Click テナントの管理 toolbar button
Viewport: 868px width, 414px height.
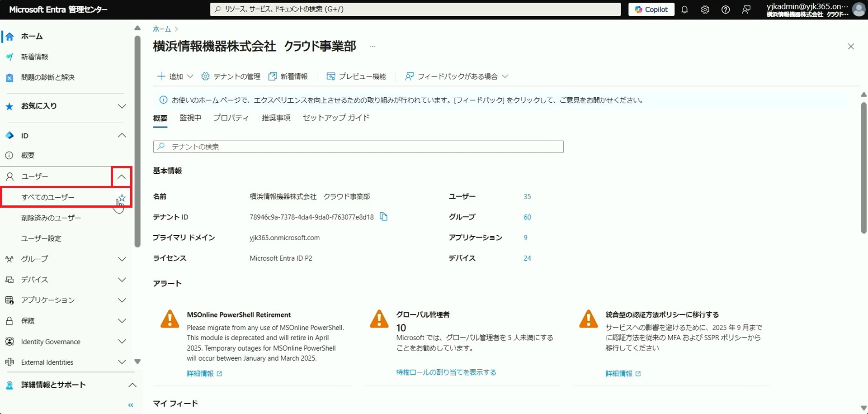tap(231, 76)
